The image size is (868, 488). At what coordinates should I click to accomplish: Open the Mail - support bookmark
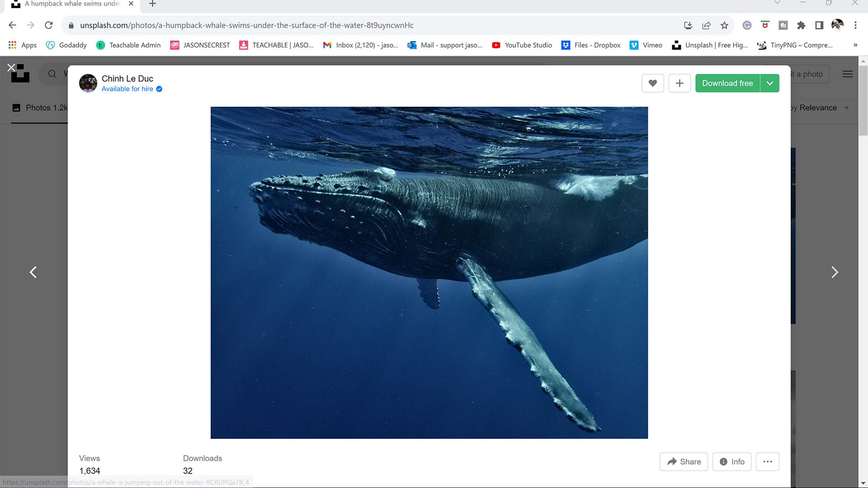pos(445,45)
